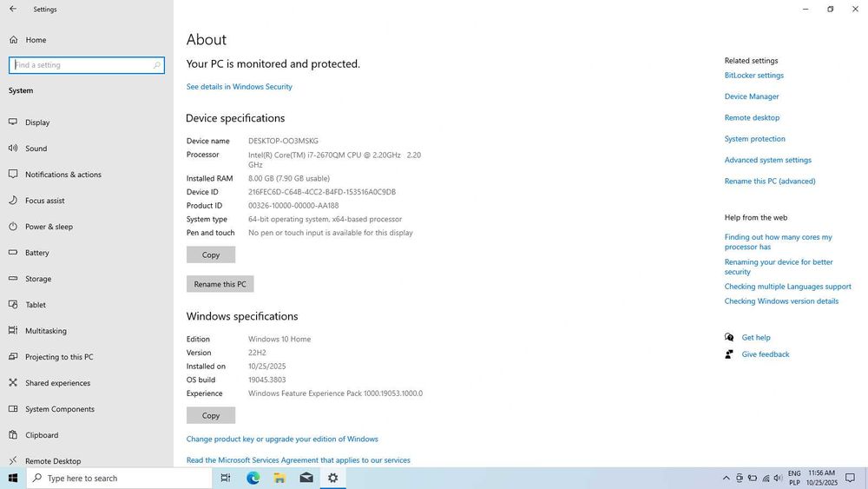Open See details in Windows Security
Viewport: 868px width, 489px height.
pyautogui.click(x=240, y=86)
